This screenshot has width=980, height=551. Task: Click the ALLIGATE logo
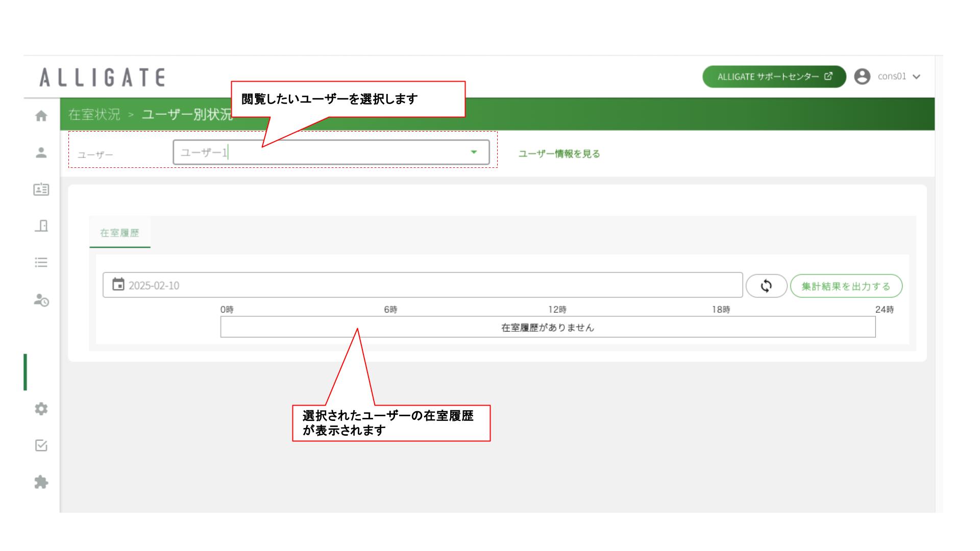pyautogui.click(x=103, y=78)
